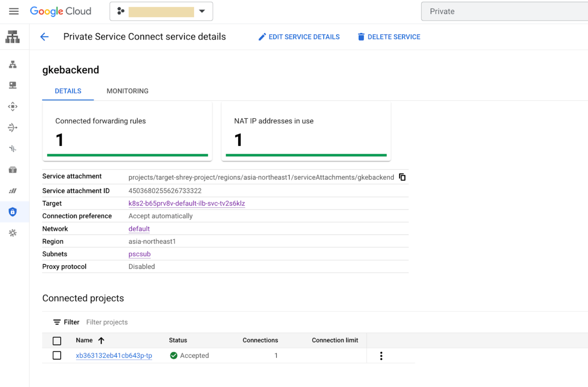Click the last sidebar icon below shield
588x387 pixels.
coord(13,233)
